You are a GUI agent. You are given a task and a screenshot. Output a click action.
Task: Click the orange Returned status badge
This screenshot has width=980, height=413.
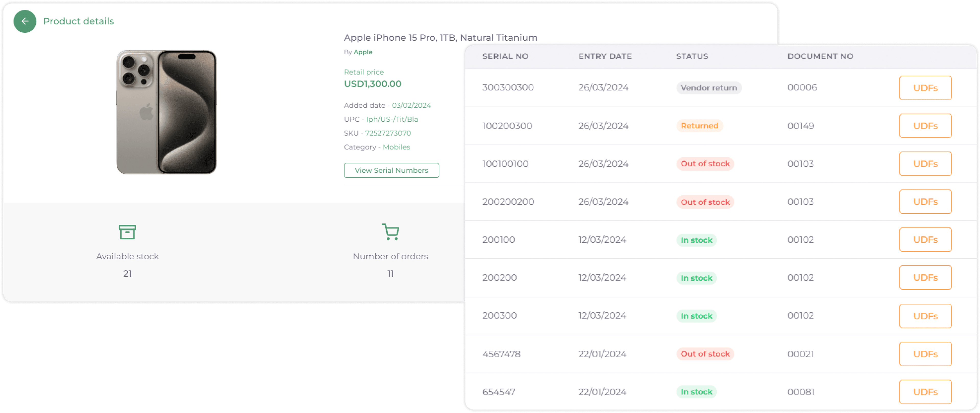pos(699,126)
